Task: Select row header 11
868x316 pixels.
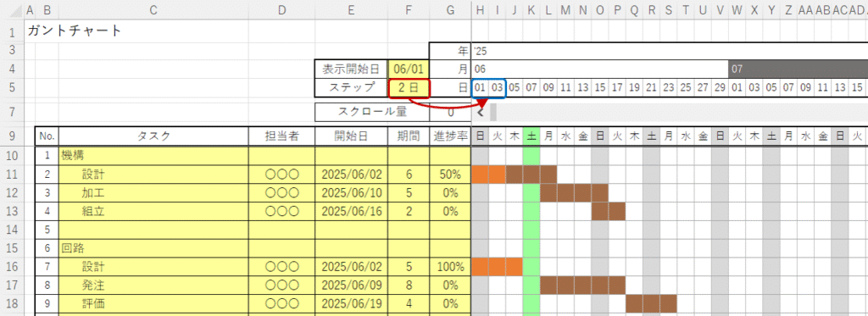Action: pyautogui.click(x=12, y=175)
